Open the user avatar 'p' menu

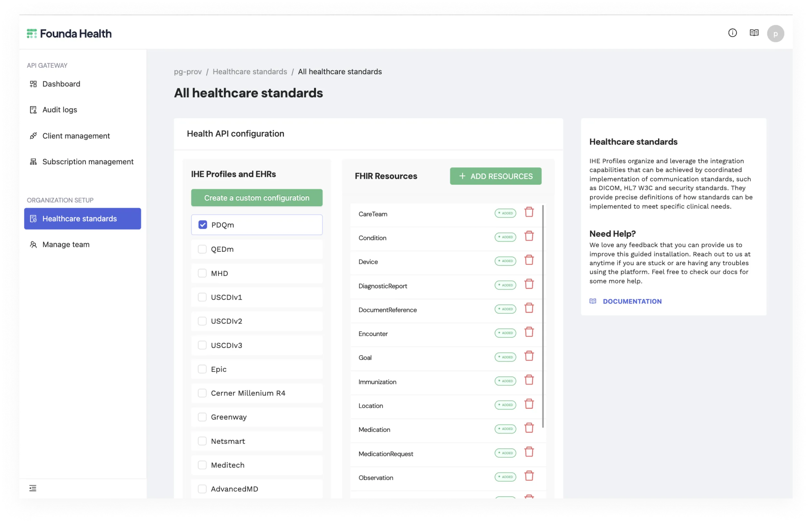(x=775, y=33)
